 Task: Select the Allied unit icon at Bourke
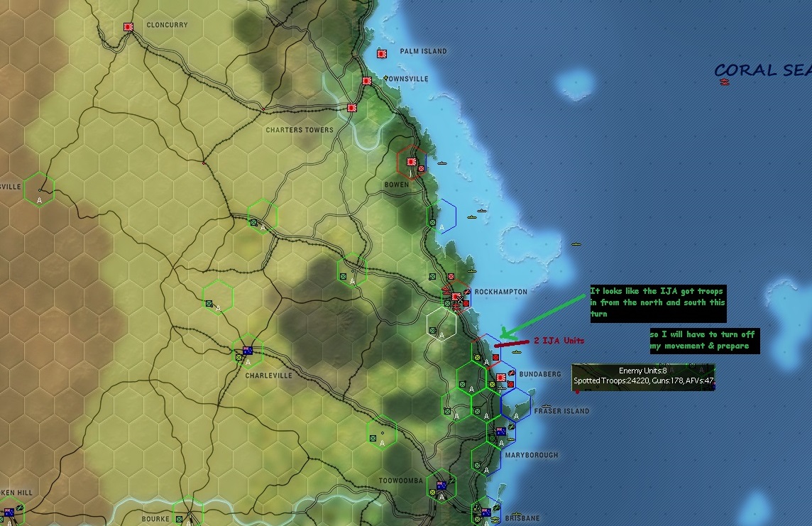pyautogui.click(x=179, y=519)
